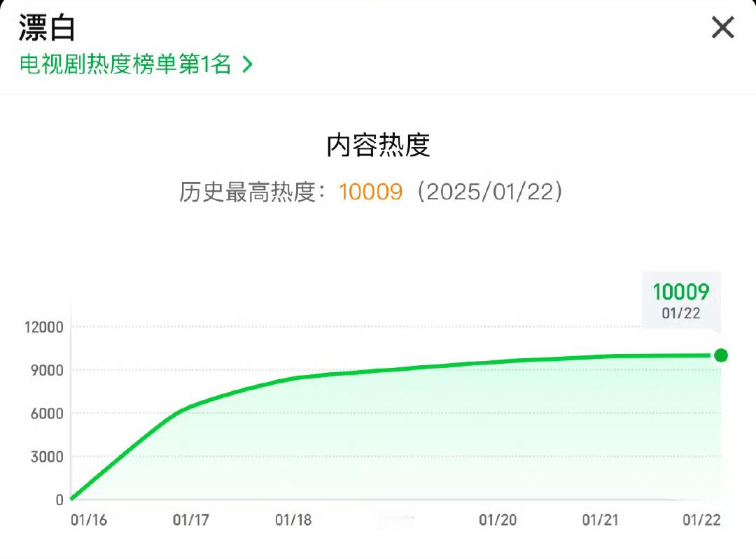Viewport: 756px width, 559px height.
Task: Click the (2025/01/22) date text
Action: [490, 192]
